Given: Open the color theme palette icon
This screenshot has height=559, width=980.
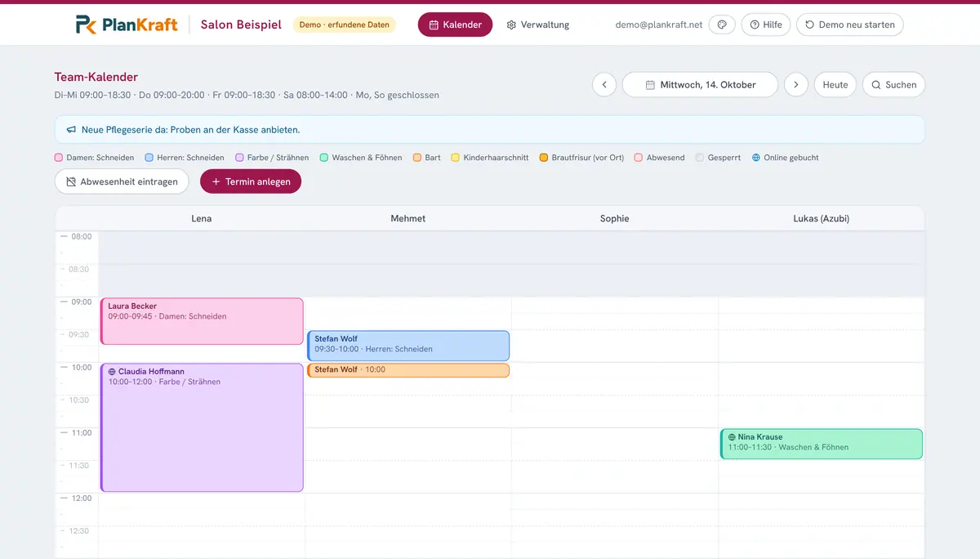Looking at the screenshot, I should pyautogui.click(x=722, y=25).
